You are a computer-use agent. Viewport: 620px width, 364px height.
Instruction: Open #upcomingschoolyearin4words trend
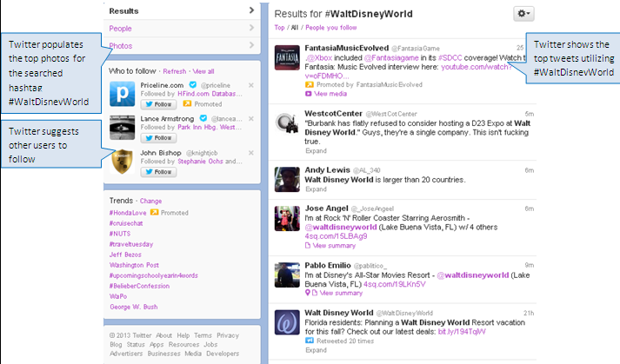coord(154,275)
